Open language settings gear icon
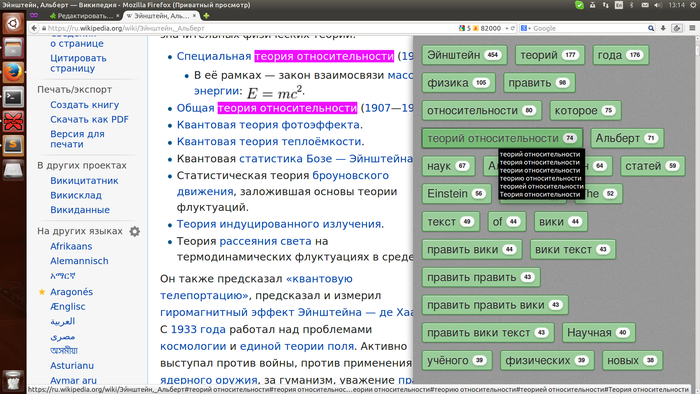This screenshot has height=394, width=700. 134,231
